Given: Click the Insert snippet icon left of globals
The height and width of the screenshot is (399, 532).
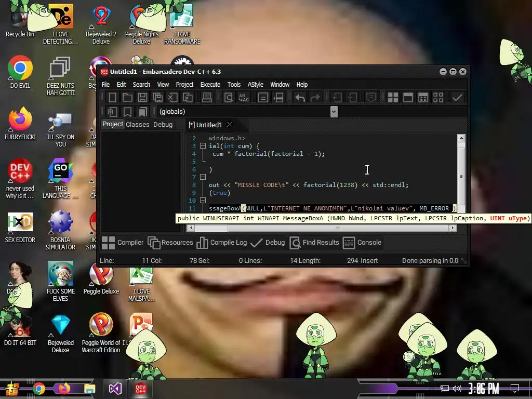Looking at the screenshot, I should [x=112, y=112].
